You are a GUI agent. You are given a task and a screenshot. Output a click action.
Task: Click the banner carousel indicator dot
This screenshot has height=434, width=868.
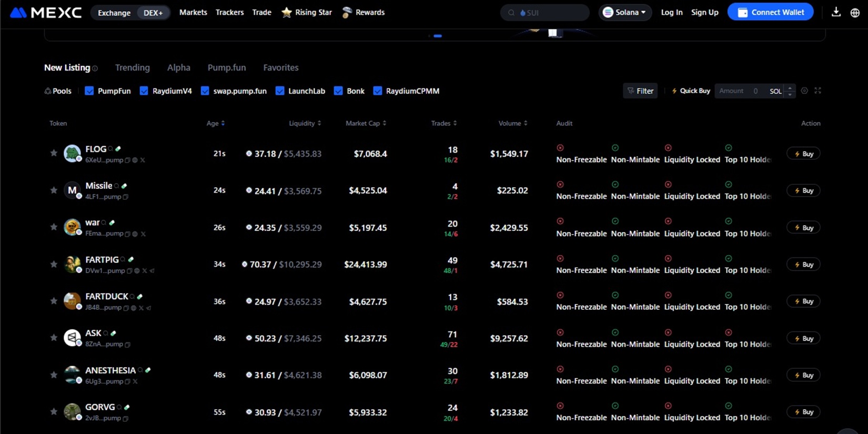tap(438, 36)
